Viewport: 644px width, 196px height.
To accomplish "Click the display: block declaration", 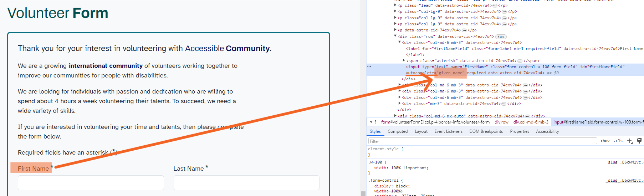I will tap(392, 186).
